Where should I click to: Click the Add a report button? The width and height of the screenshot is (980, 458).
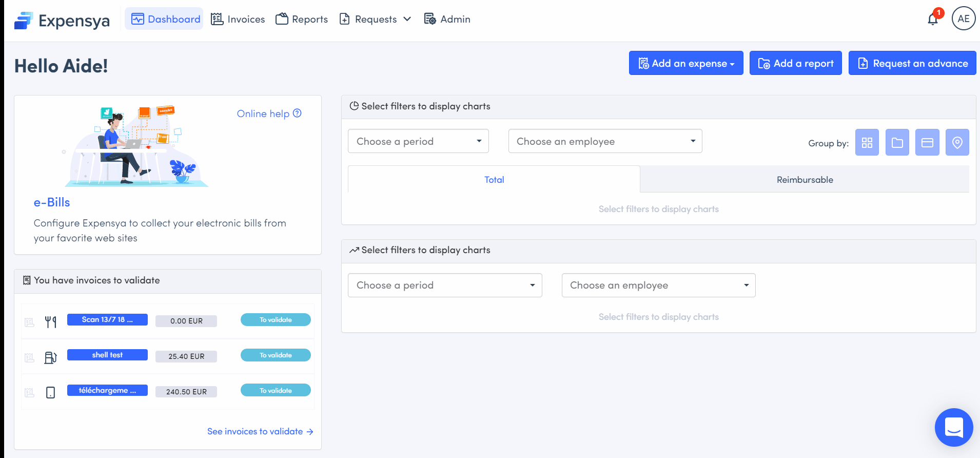tap(795, 63)
